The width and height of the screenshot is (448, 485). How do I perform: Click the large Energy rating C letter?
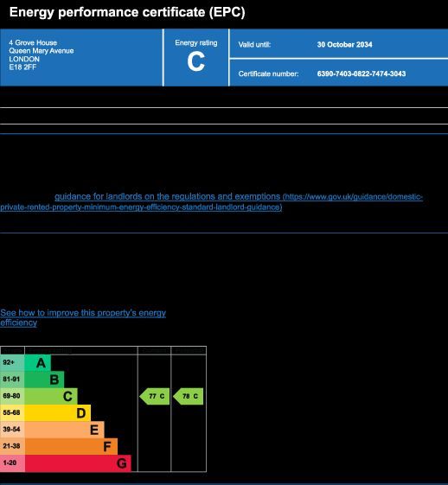click(x=195, y=61)
